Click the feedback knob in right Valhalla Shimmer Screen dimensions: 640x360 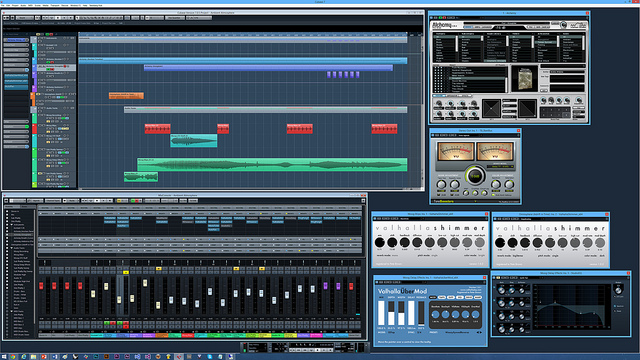pos(525,243)
